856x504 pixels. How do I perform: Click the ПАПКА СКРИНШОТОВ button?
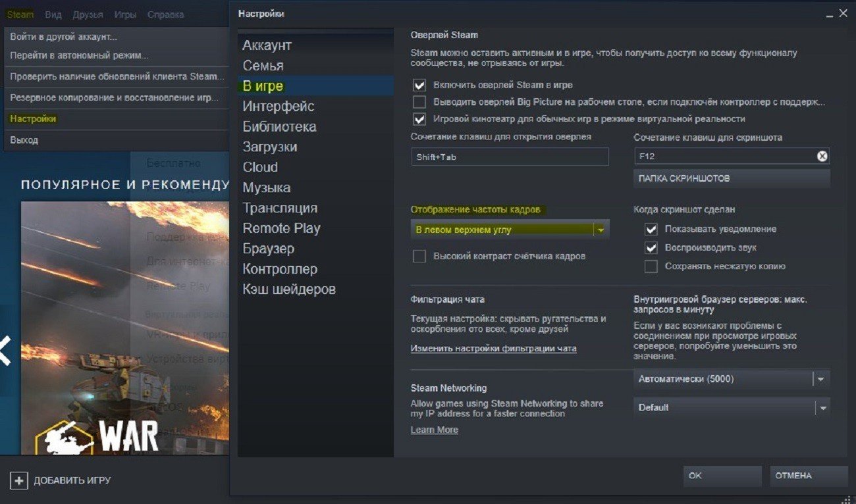point(732,178)
